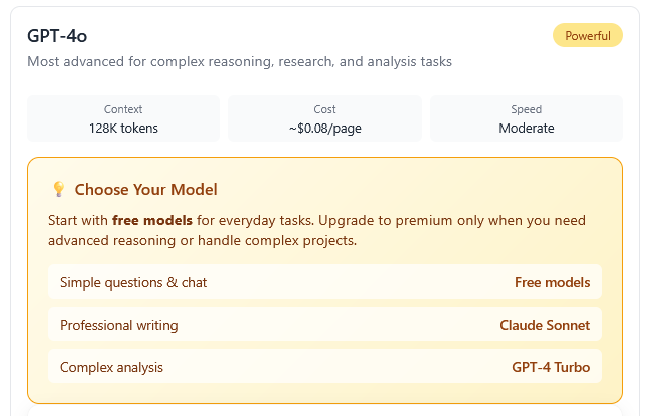Click the lightbulb icon beside Choose Your Model

point(58,190)
